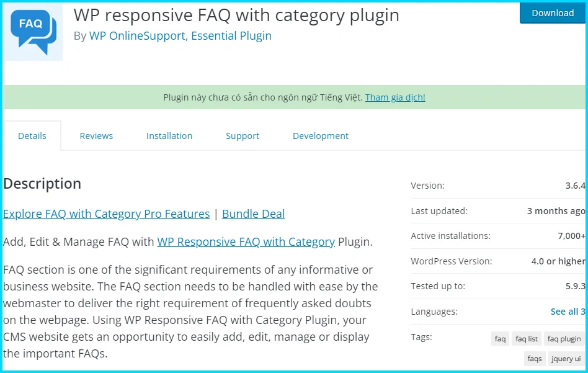Browse the "jquery ui" tag
Viewport: 588px width, 373px height.
566,358
